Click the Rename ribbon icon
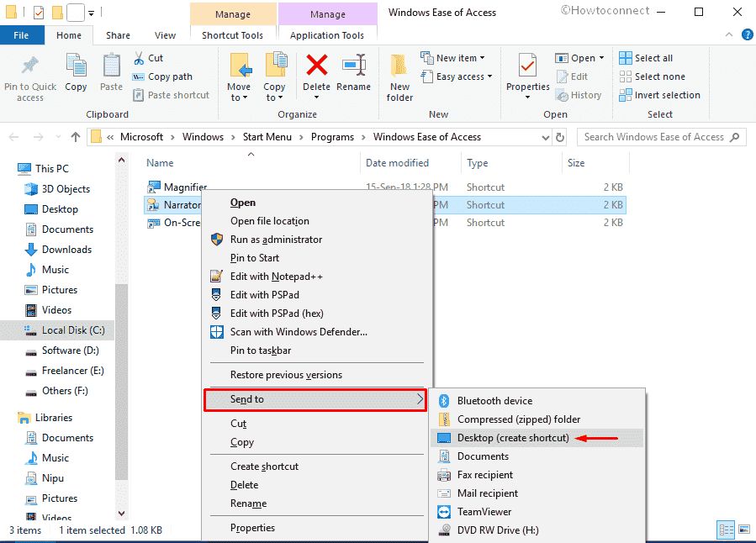The image size is (756, 543). (x=354, y=65)
